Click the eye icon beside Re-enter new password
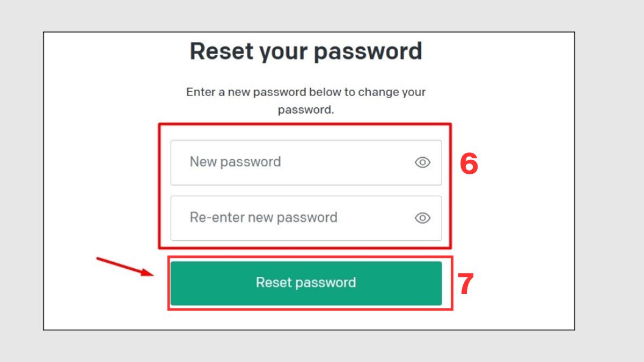 point(423,218)
